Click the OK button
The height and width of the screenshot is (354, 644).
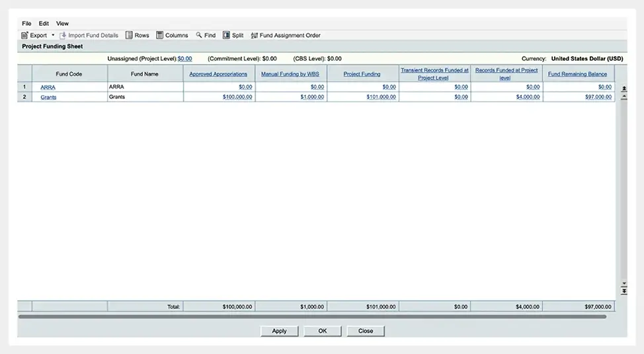[x=323, y=331]
